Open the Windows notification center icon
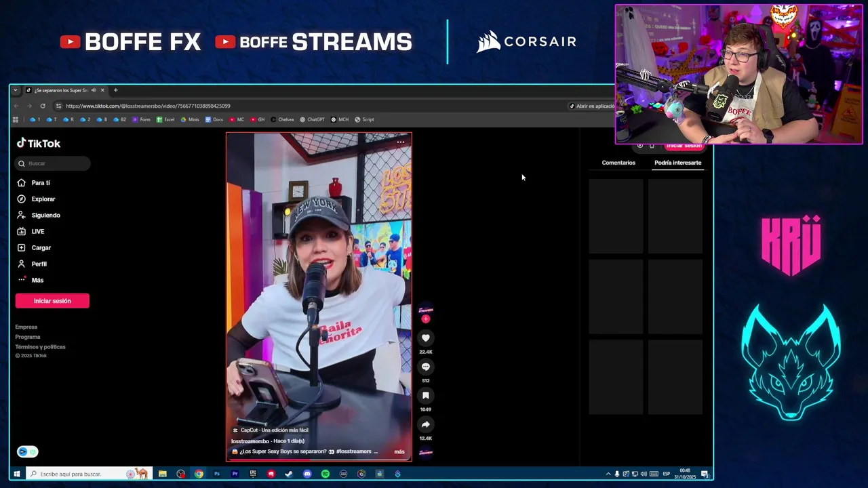Screen dimensions: 868x488 [x=705, y=474]
